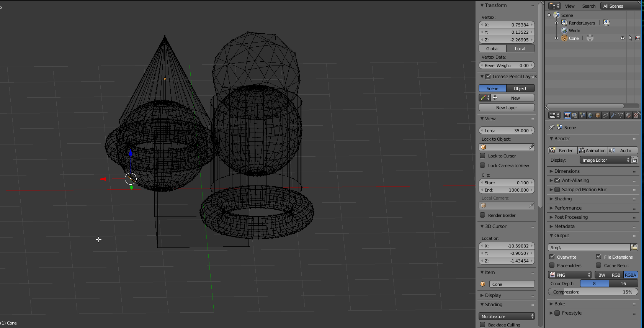Open the Scene properties tab
Viewport: 644px width, 328px height.
[582, 115]
